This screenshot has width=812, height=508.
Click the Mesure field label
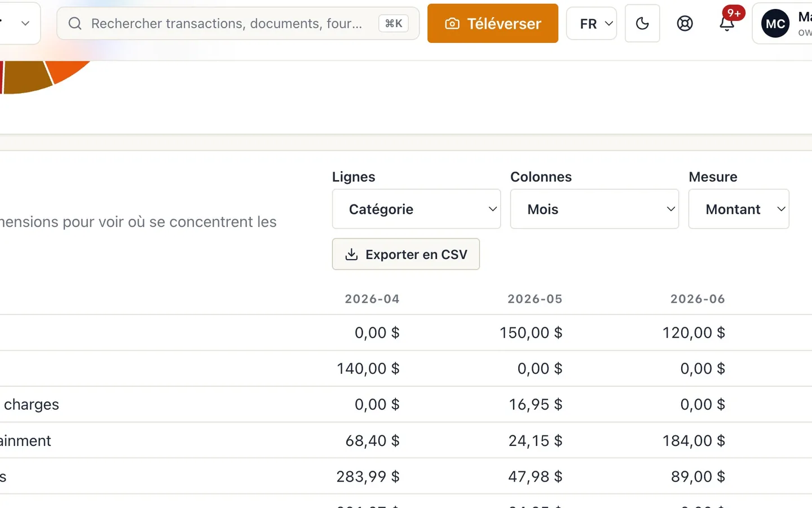(x=713, y=177)
